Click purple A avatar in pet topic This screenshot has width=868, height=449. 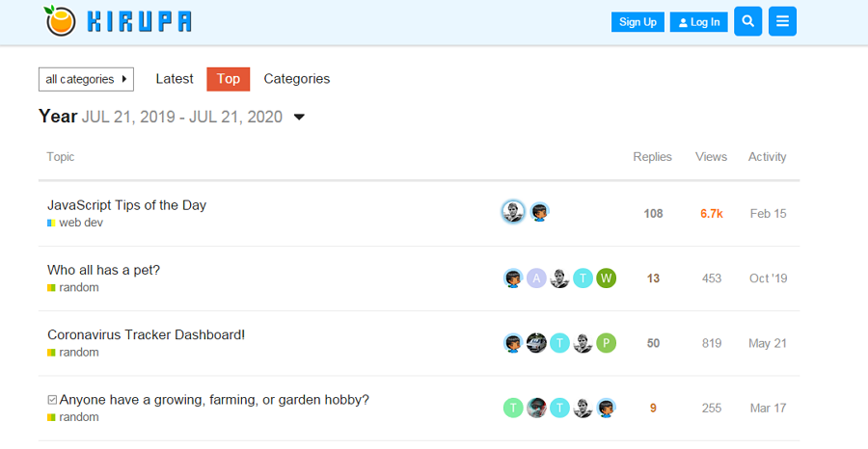tap(536, 278)
